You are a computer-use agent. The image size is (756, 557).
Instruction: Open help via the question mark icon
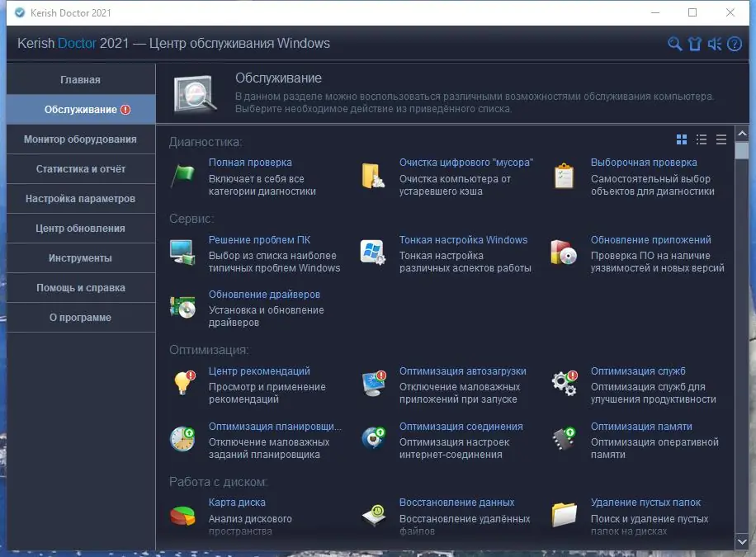coord(735,44)
